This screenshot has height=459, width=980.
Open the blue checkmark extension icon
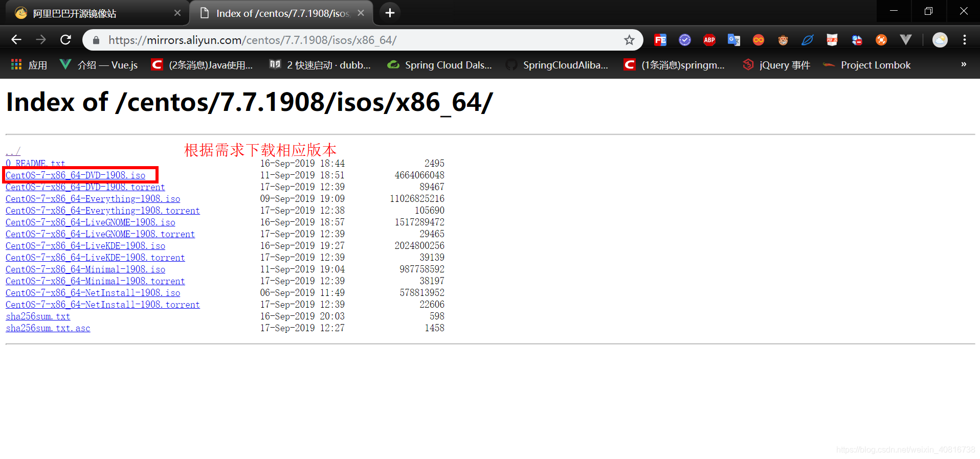tap(685, 40)
